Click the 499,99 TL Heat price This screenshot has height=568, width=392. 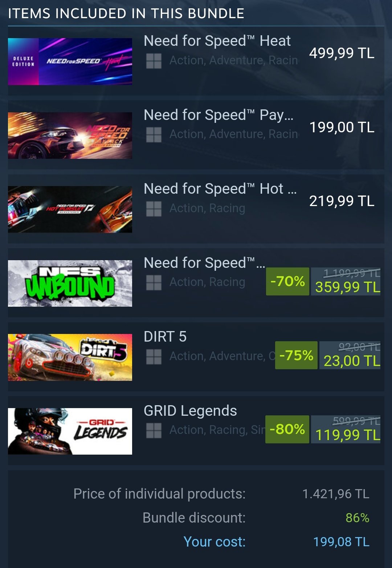[x=342, y=53]
